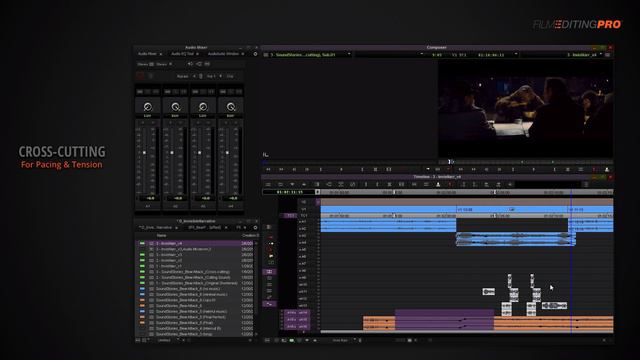Click the record monitor position bar
This screenshot has width=640, height=360.
click(x=525, y=162)
